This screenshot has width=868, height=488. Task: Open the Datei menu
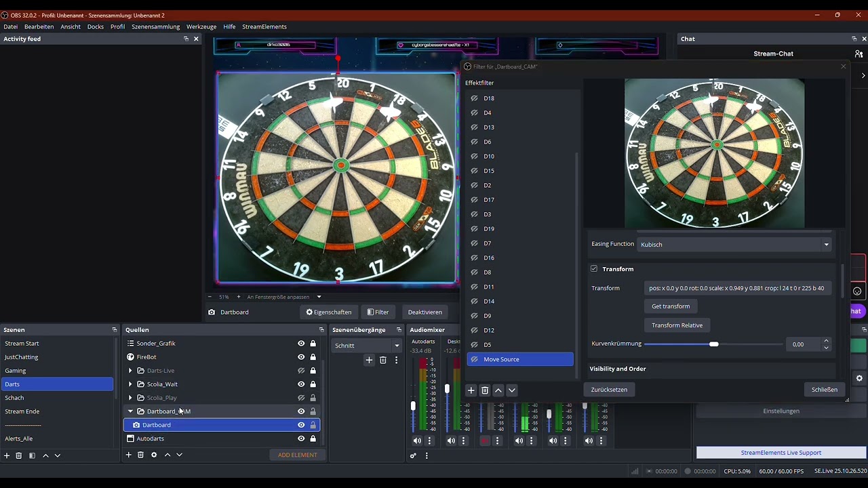tap(11, 26)
